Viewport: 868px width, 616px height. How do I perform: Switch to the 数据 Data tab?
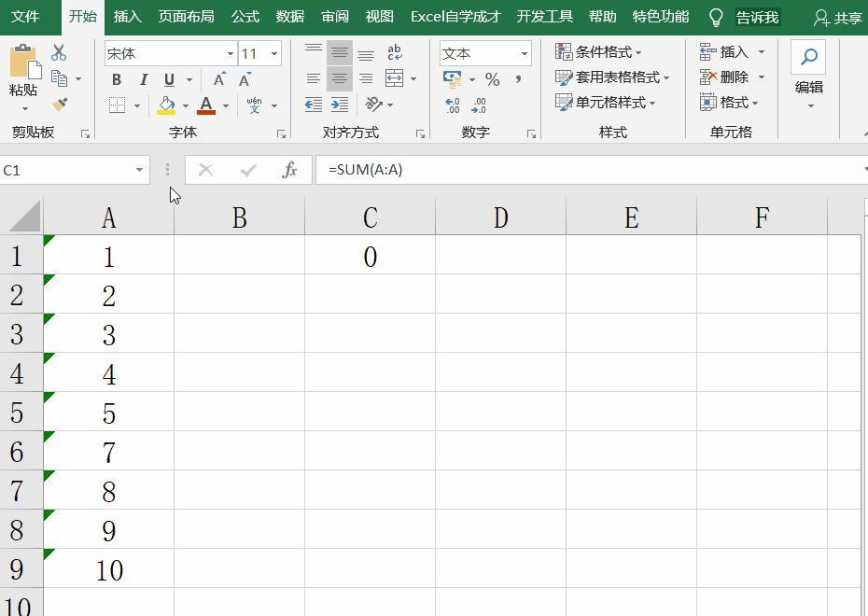pos(290,17)
